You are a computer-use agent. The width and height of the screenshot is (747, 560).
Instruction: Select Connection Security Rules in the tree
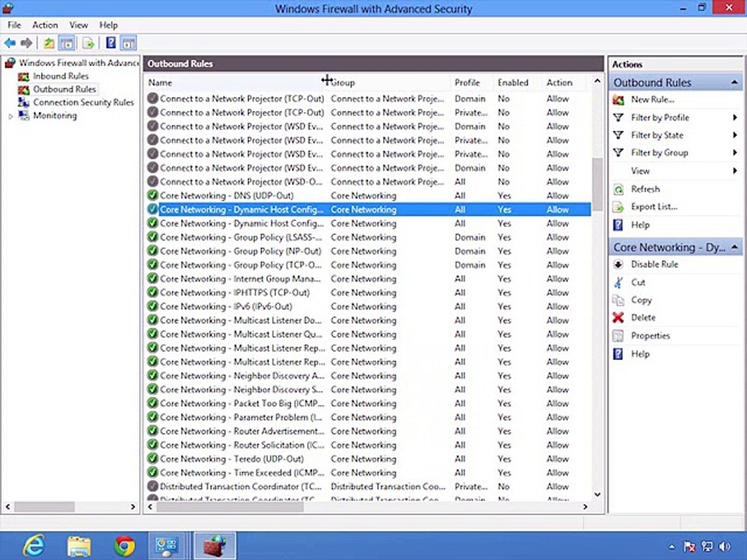pos(83,103)
